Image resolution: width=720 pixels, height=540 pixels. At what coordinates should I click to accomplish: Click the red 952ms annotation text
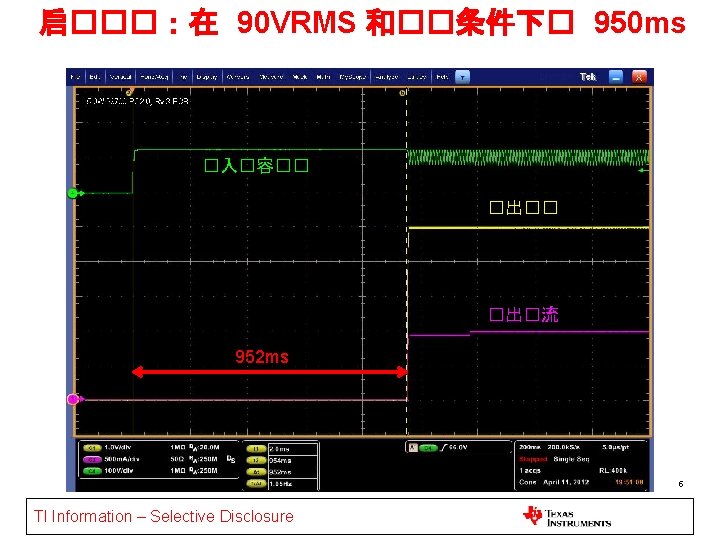coord(262,357)
